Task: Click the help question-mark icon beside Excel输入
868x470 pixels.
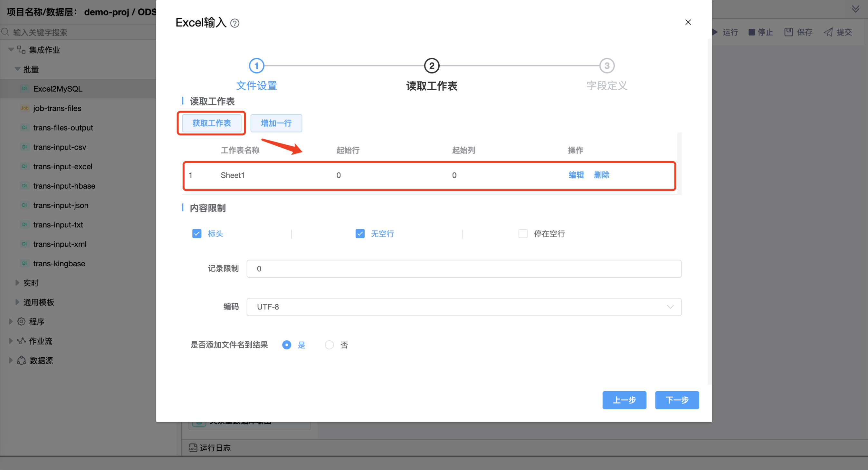Action: pos(234,23)
